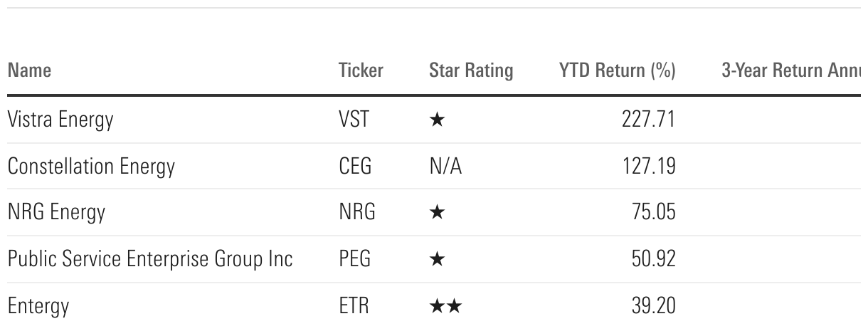Click the 227.71 YTD return value
The image size is (868, 336).
(x=648, y=120)
